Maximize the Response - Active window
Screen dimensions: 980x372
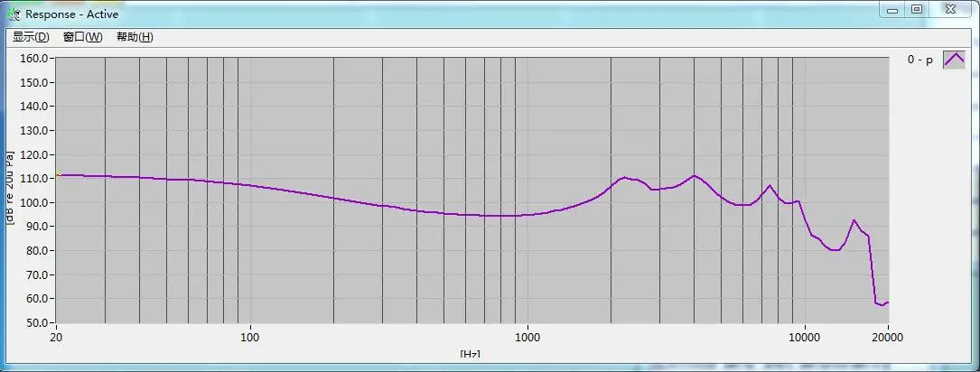(916, 10)
